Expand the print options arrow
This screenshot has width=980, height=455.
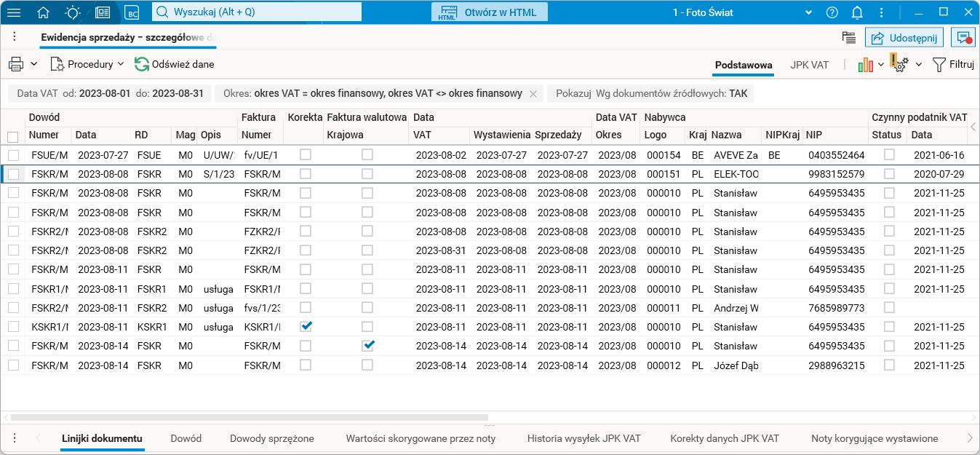(x=33, y=64)
